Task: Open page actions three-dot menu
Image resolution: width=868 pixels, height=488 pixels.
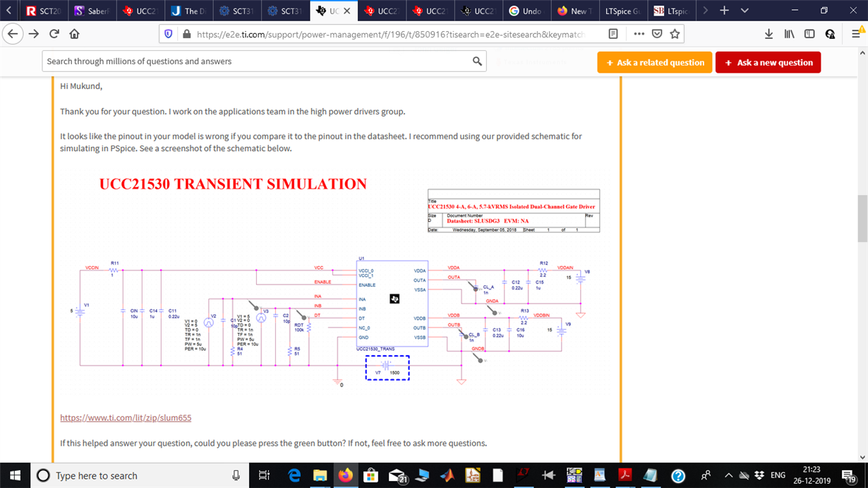Action: [x=639, y=34]
